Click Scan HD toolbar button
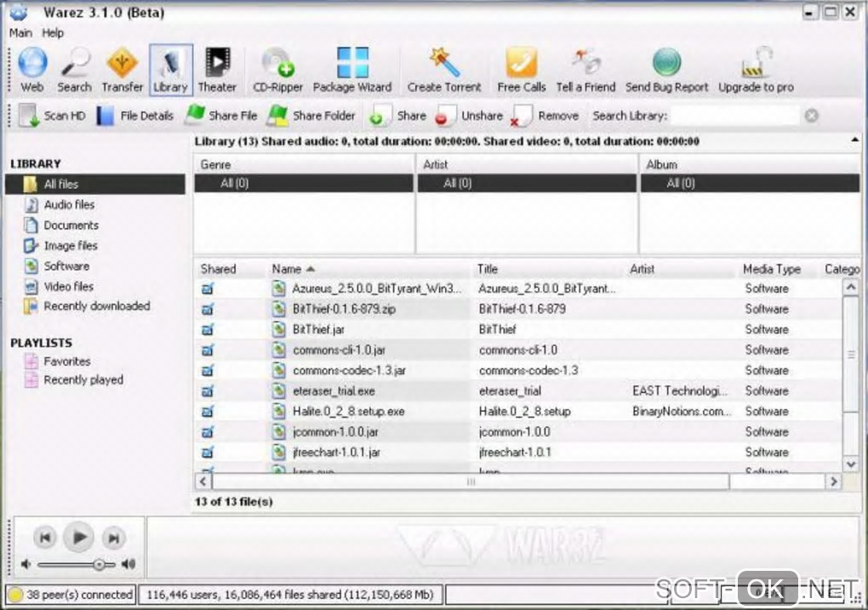This screenshot has height=610, width=868. (x=51, y=116)
